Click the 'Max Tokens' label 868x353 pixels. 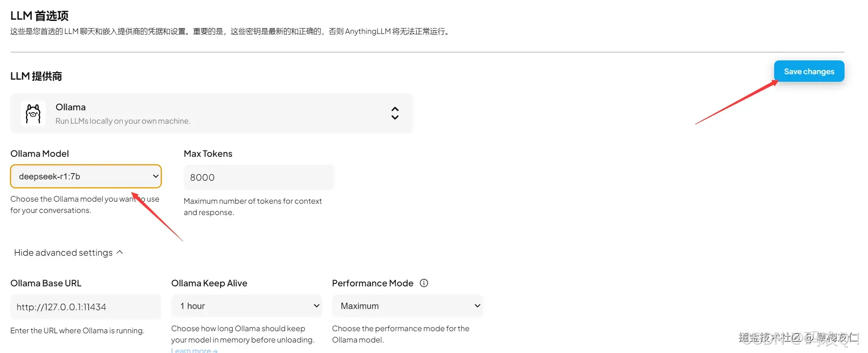(208, 153)
